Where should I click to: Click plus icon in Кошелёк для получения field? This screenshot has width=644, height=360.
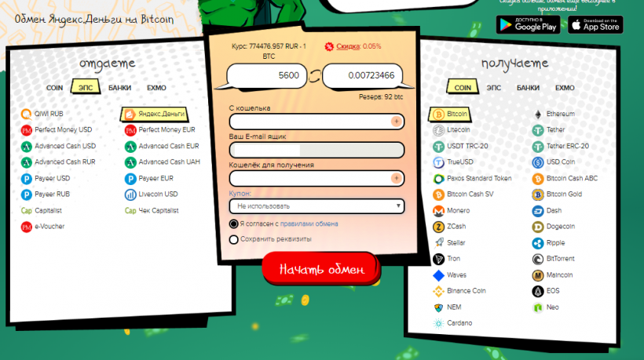point(397,178)
